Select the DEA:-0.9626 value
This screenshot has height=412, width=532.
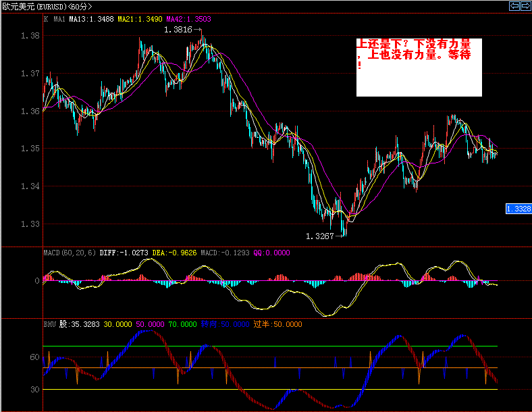point(174,253)
